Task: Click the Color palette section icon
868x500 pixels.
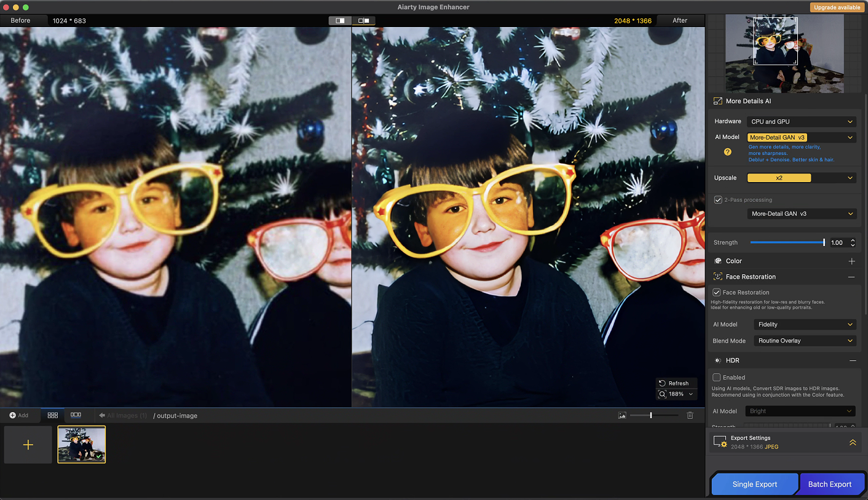Action: (717, 261)
